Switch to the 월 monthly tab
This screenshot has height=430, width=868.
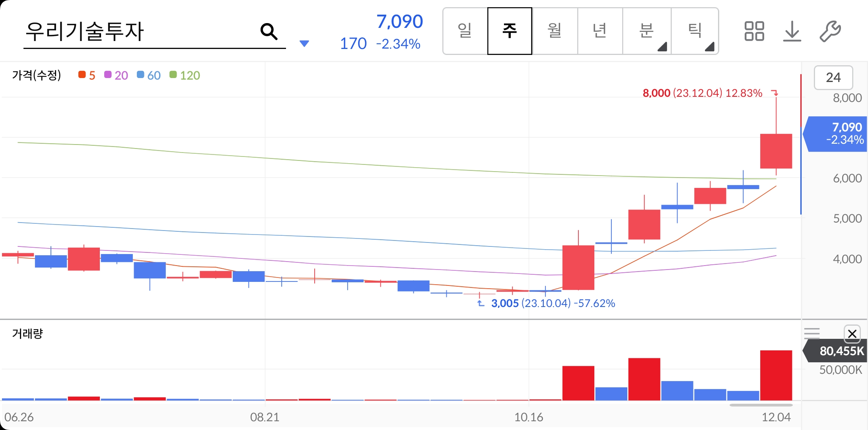[555, 31]
